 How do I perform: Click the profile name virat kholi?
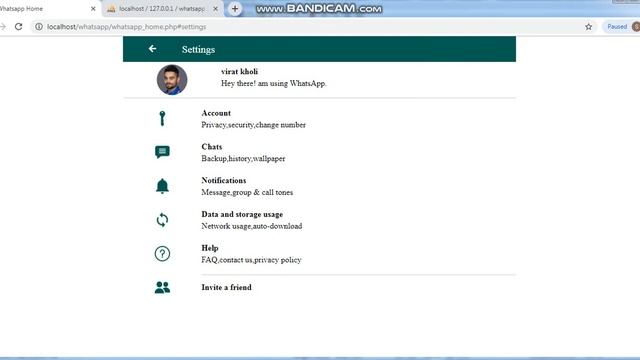point(239,71)
